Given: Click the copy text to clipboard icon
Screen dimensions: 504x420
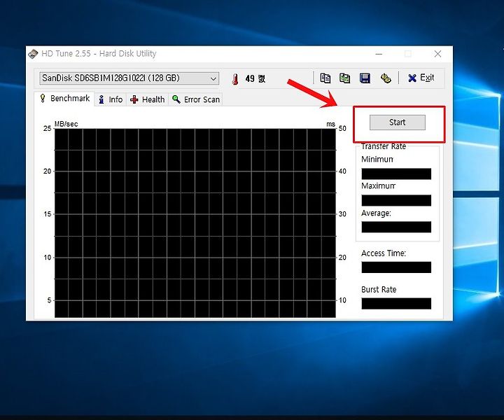Looking at the screenshot, I should point(325,78).
